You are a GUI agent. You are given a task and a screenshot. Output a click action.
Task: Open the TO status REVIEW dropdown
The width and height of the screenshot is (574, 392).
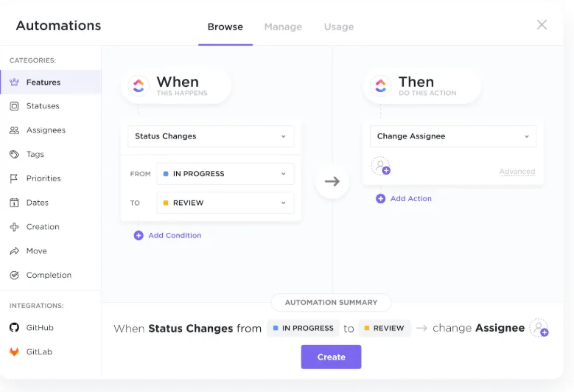coord(225,203)
